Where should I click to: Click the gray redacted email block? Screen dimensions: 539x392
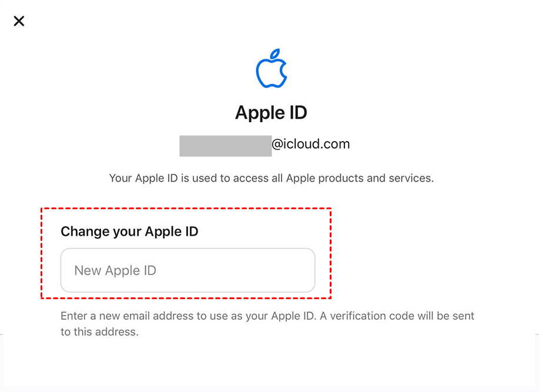[x=225, y=146]
